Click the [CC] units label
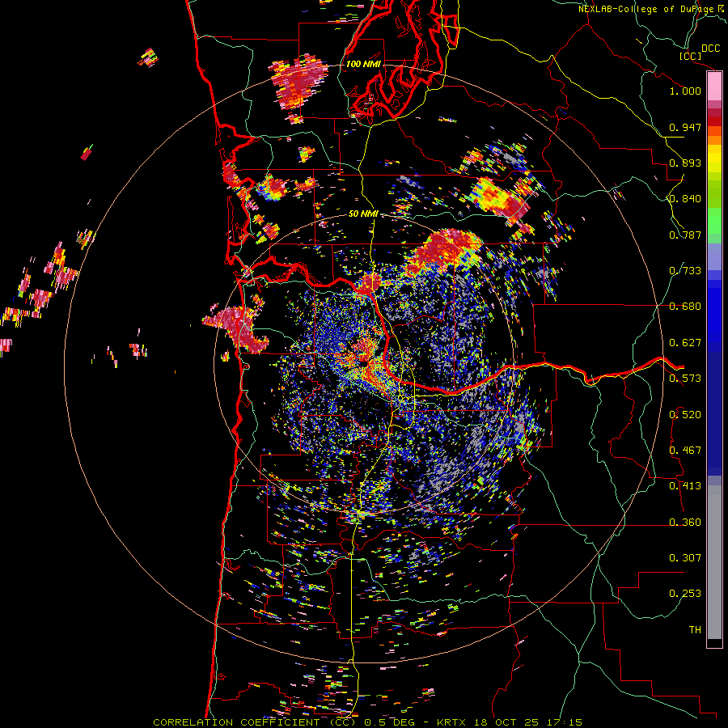 [x=689, y=56]
